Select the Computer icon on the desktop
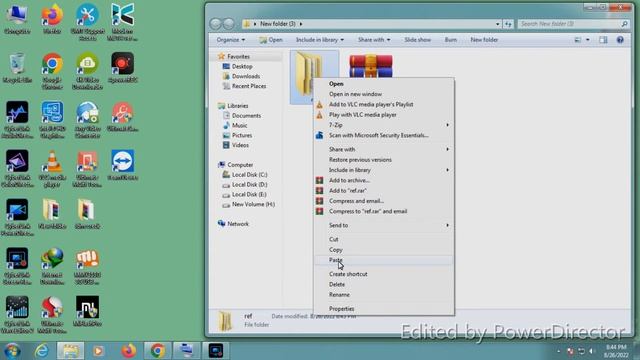 click(x=17, y=18)
